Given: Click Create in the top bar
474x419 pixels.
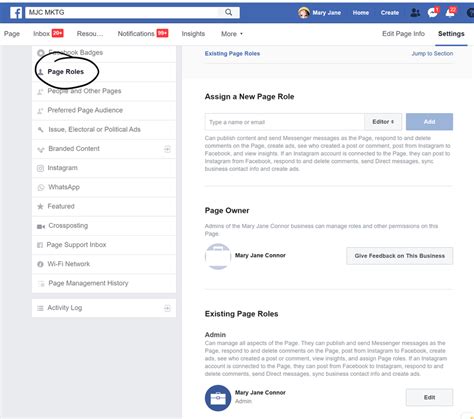Looking at the screenshot, I should coord(390,13).
